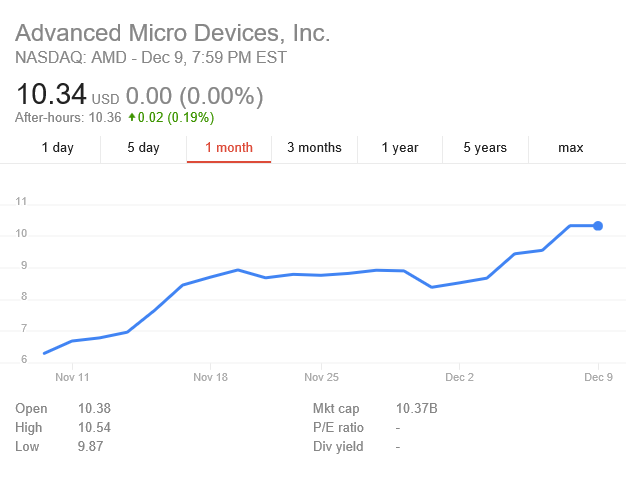Open the 3 months chart view

click(314, 148)
